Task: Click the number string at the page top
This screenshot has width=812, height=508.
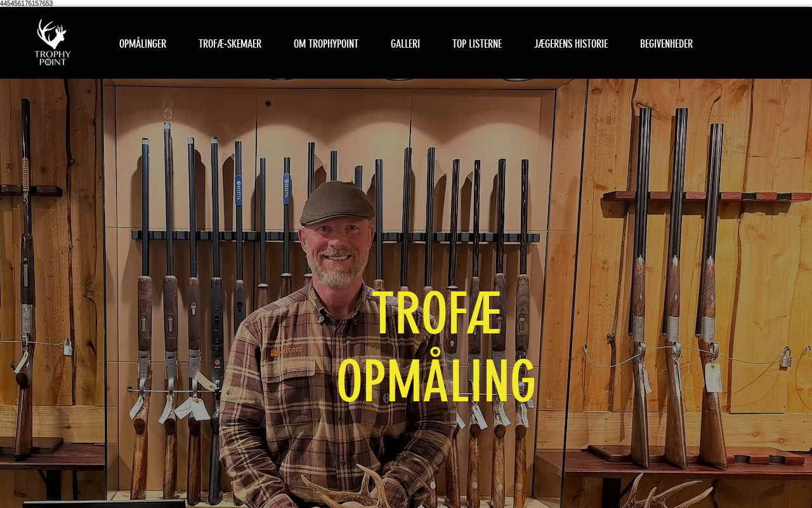Action: [x=27, y=3]
